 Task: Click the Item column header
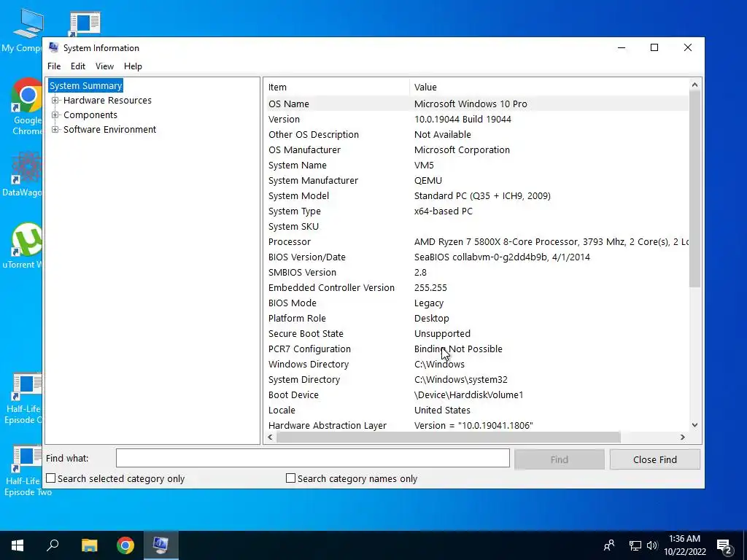337,87
